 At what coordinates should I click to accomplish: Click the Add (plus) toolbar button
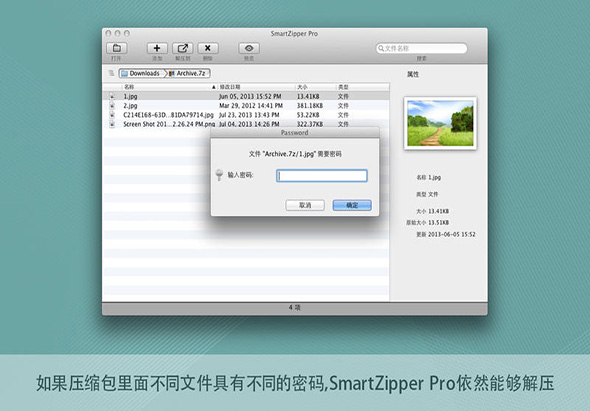157,48
